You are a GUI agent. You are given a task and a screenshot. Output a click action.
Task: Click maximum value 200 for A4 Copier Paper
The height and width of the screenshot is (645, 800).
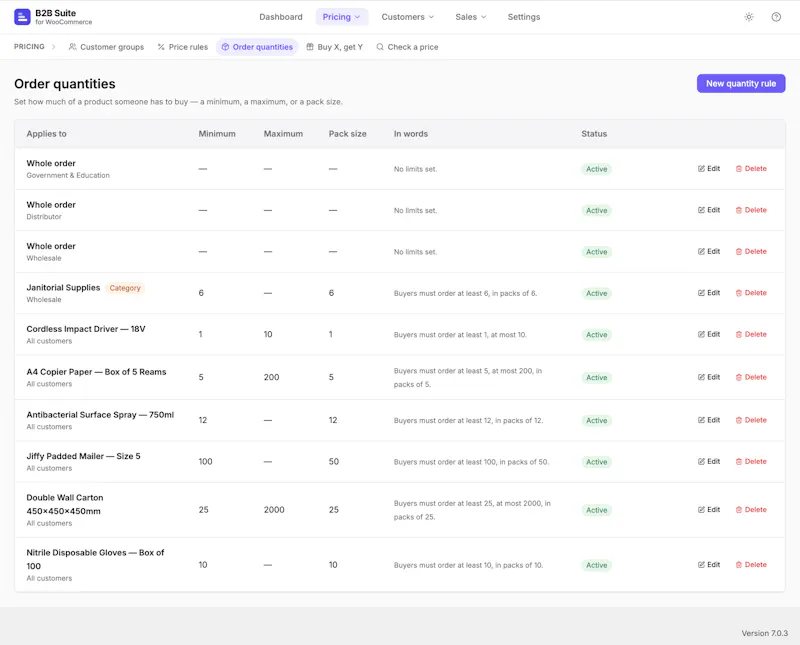271,377
